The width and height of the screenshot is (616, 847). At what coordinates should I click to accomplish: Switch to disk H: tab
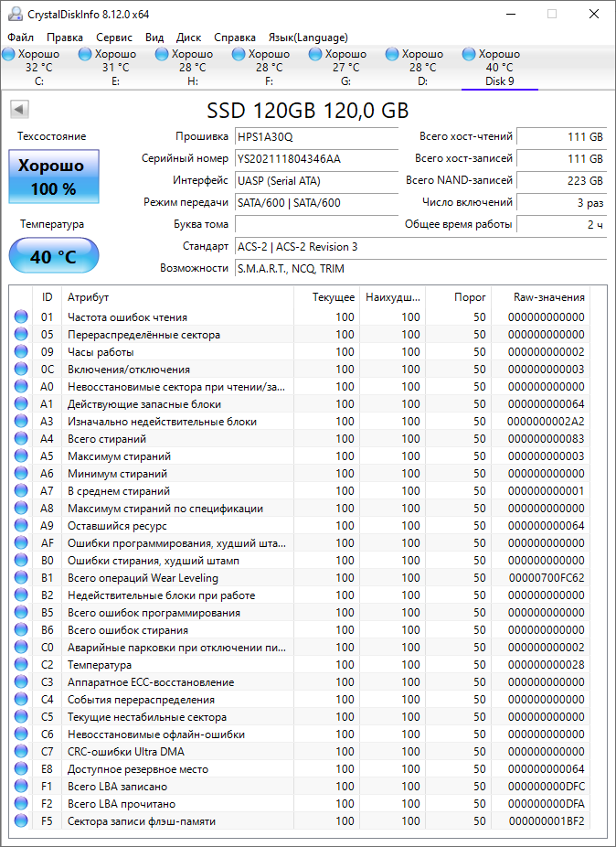193,68
